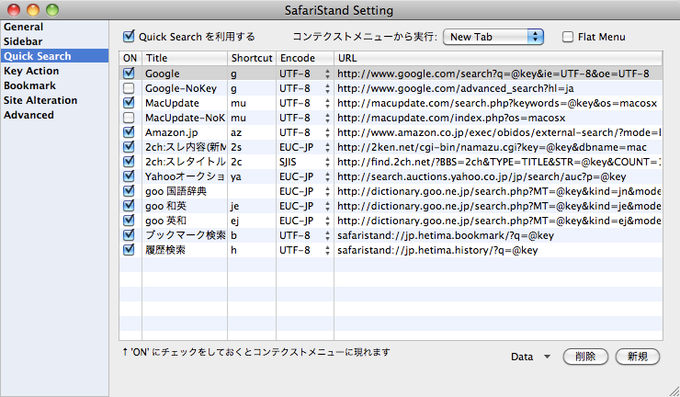Screen dimensions: 680x397
Task: Click the macupdate.com/index.php URL cell
Action: click(498, 118)
